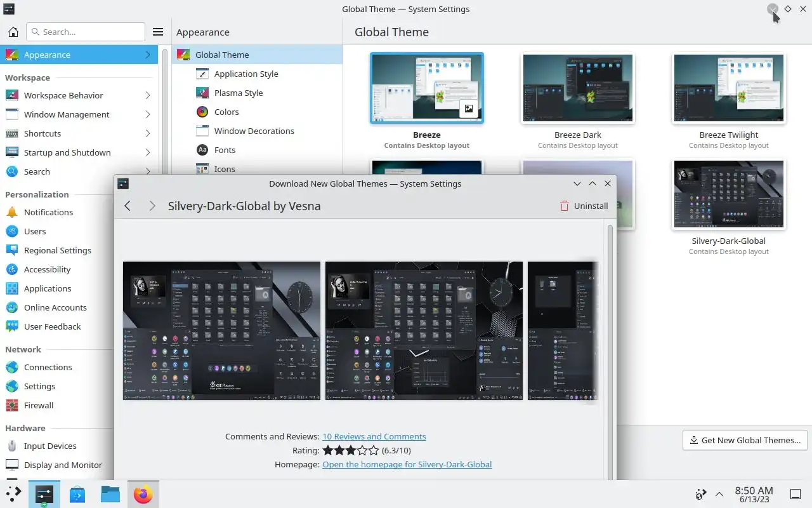The width and height of the screenshot is (812, 508).
Task: Go back in Download New Global Themes dialog
Action: pos(128,206)
